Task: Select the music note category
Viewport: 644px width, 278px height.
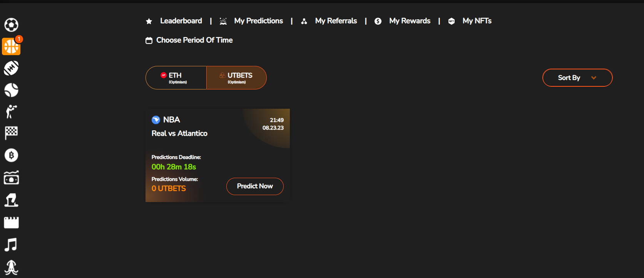Action: click(11, 245)
